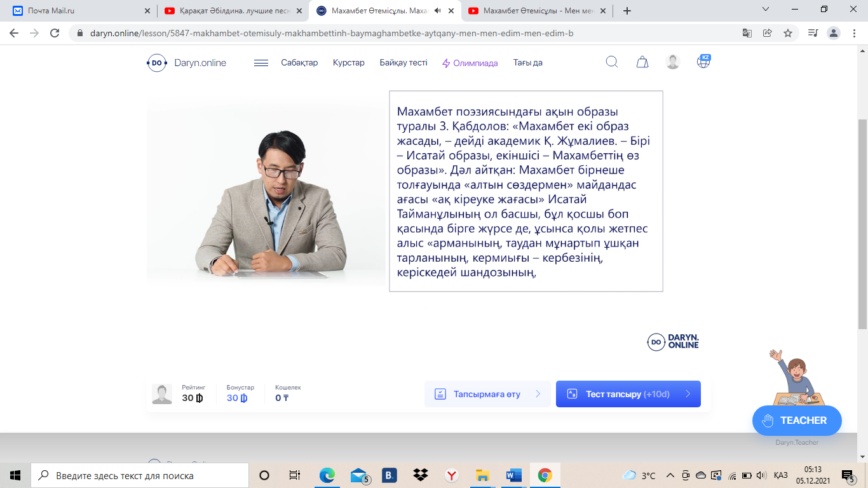This screenshot has width=868, height=488.
Task: Open the weather widget showing 3°C
Action: (639, 475)
